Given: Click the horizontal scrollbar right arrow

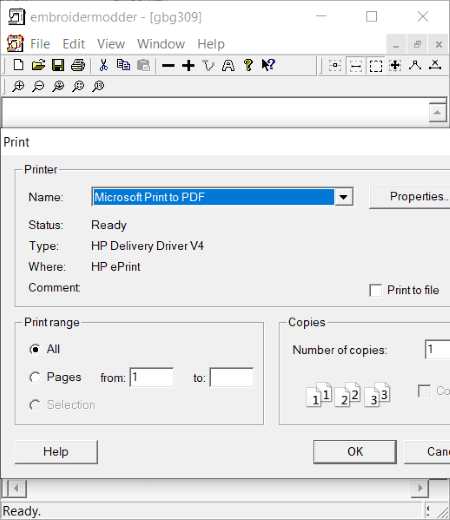Looking at the screenshot, I should click(x=420, y=489).
